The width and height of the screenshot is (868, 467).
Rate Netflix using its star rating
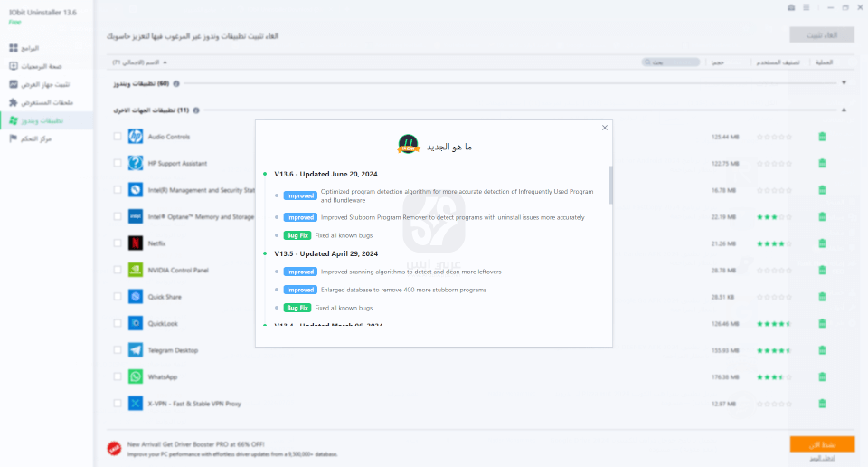click(774, 243)
